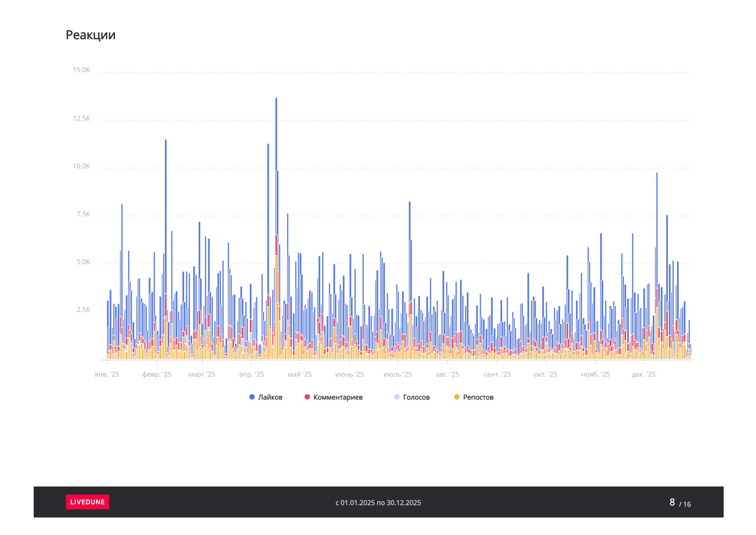Hide the Комментариев series via its legend label

pyautogui.click(x=338, y=397)
